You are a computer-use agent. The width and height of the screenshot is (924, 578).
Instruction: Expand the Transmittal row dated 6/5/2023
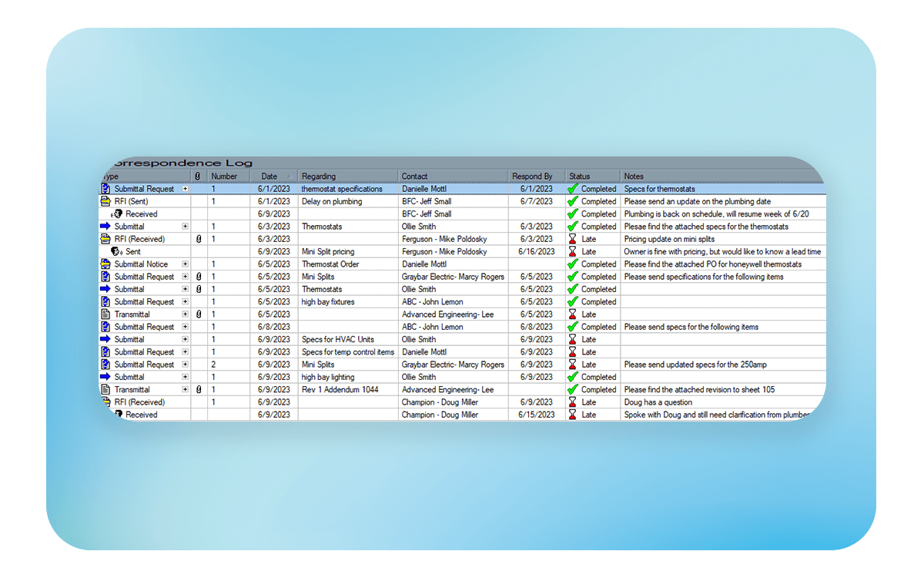coord(185,314)
